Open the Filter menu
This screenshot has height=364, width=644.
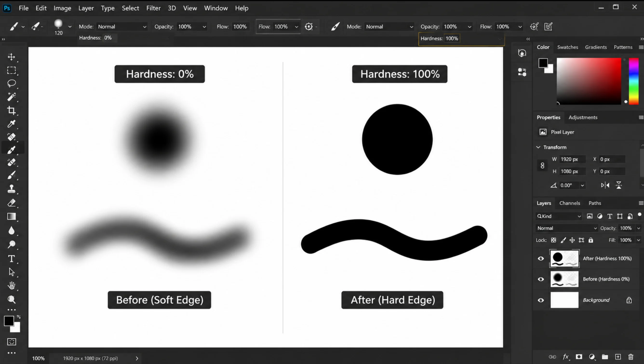point(154,8)
